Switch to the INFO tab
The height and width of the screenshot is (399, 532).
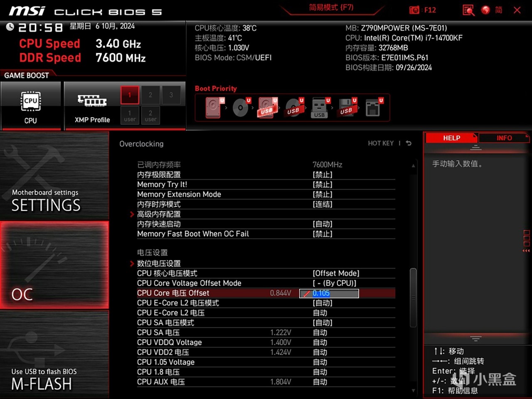tap(504, 138)
